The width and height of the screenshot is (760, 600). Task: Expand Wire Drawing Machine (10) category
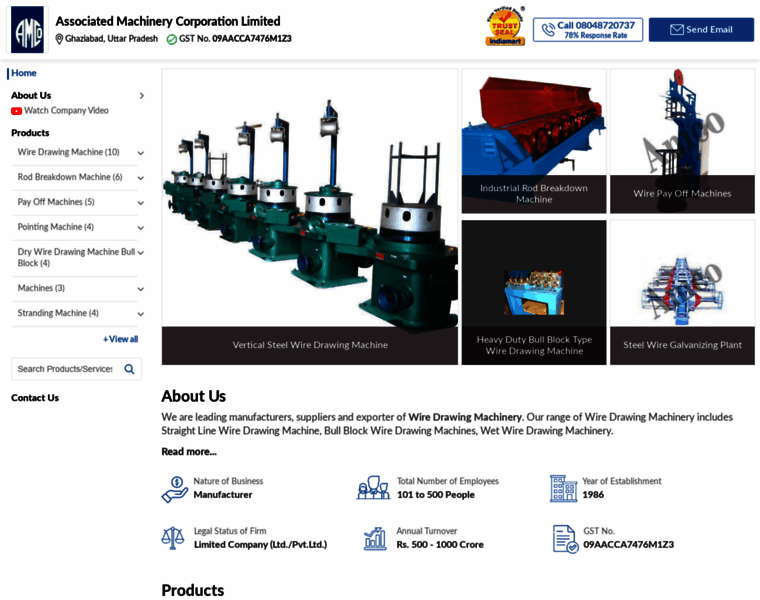[141, 153]
